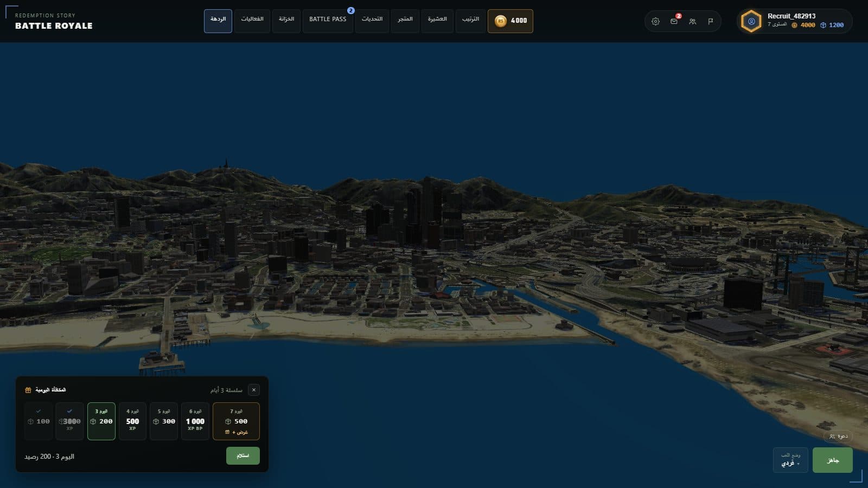Switch to the الفعاليات tab
Viewport: 868px width, 488px height.
point(252,21)
